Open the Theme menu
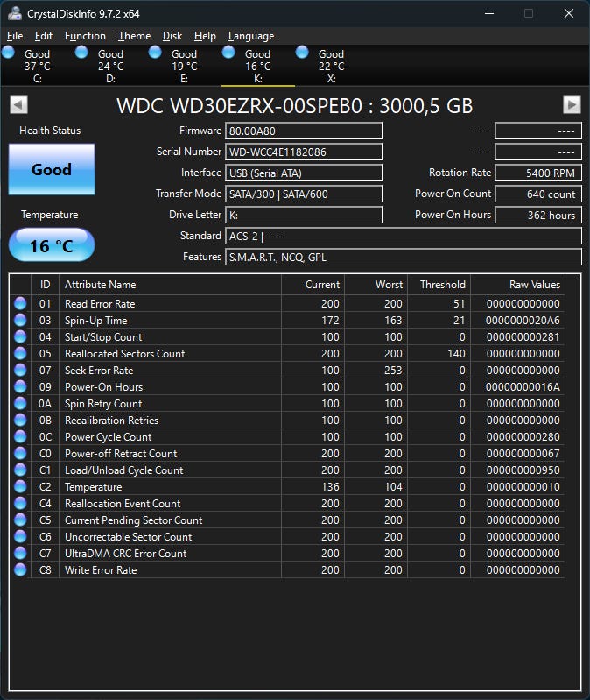The width and height of the screenshot is (590, 700). (134, 36)
